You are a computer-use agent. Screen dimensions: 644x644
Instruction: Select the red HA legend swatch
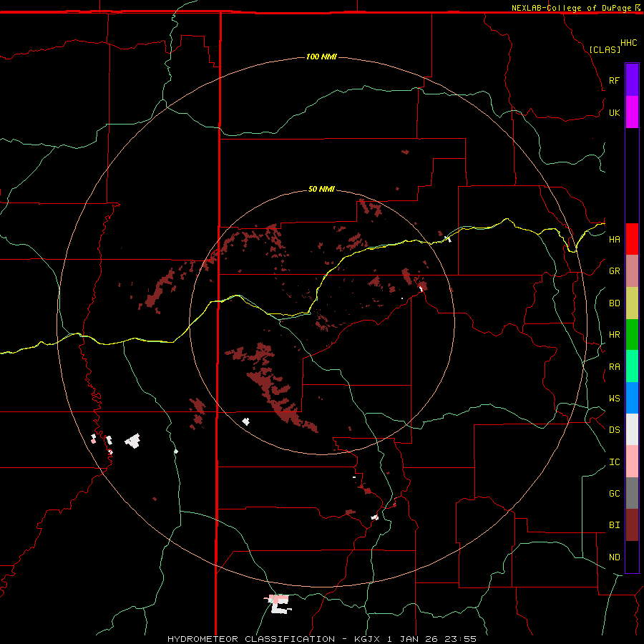pos(632,239)
